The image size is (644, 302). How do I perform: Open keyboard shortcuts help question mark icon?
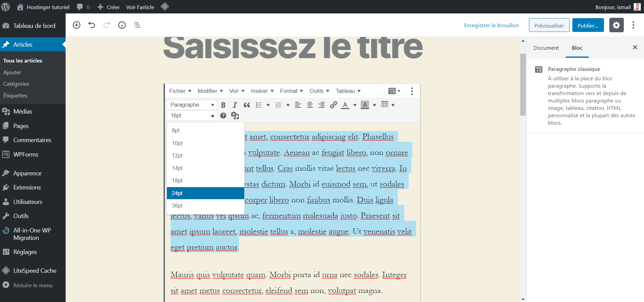223,116
